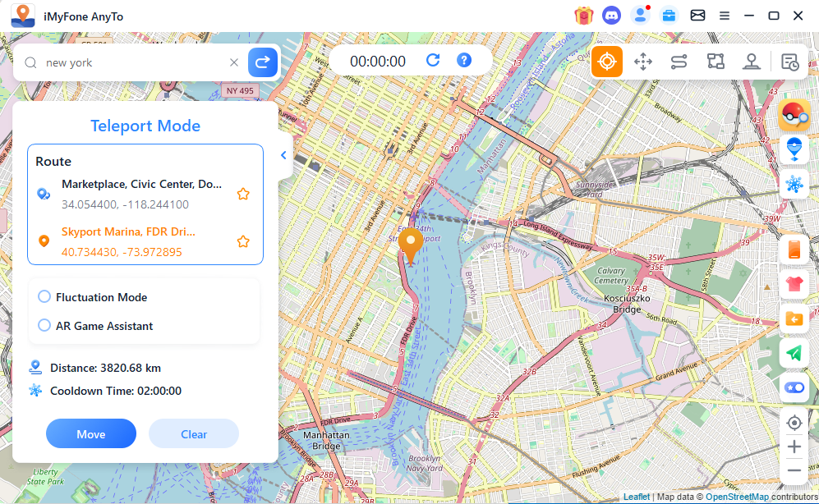The width and height of the screenshot is (819, 504).
Task: Favorite the Skyport Marina location
Action: pos(243,241)
